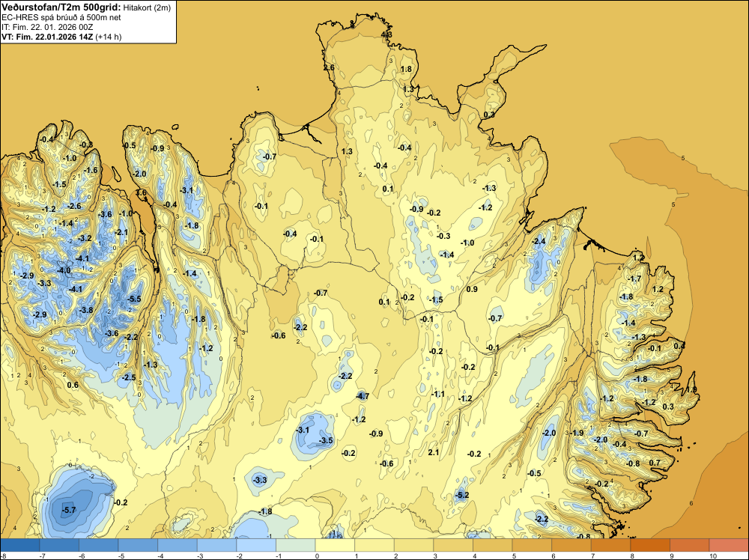Click the legend swatch between -1 and 0
The image size is (749, 560).
click(296, 545)
